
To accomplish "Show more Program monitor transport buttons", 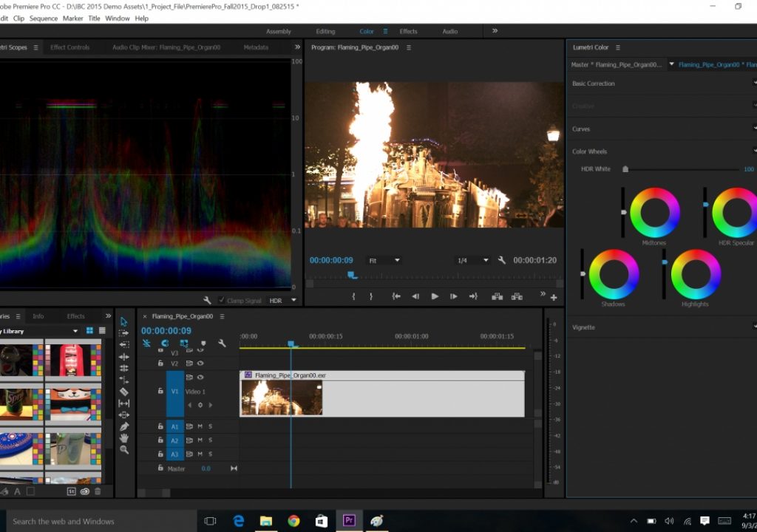I will [543, 293].
